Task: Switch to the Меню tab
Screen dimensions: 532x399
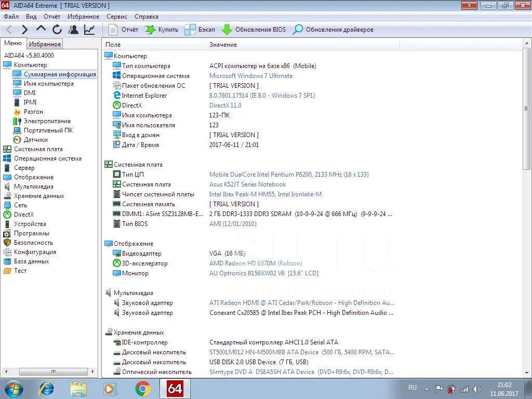Action: (x=13, y=44)
